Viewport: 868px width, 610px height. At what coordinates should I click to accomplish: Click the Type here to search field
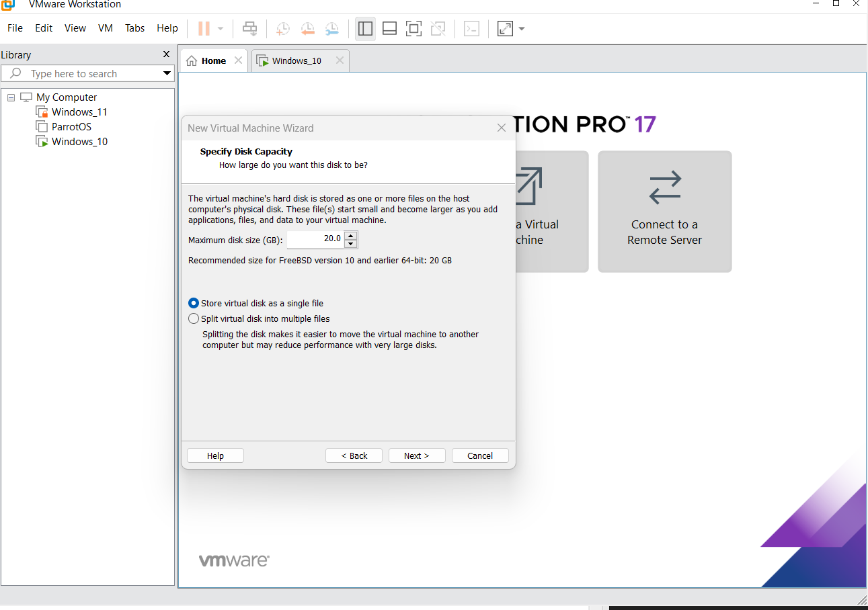pos(87,73)
